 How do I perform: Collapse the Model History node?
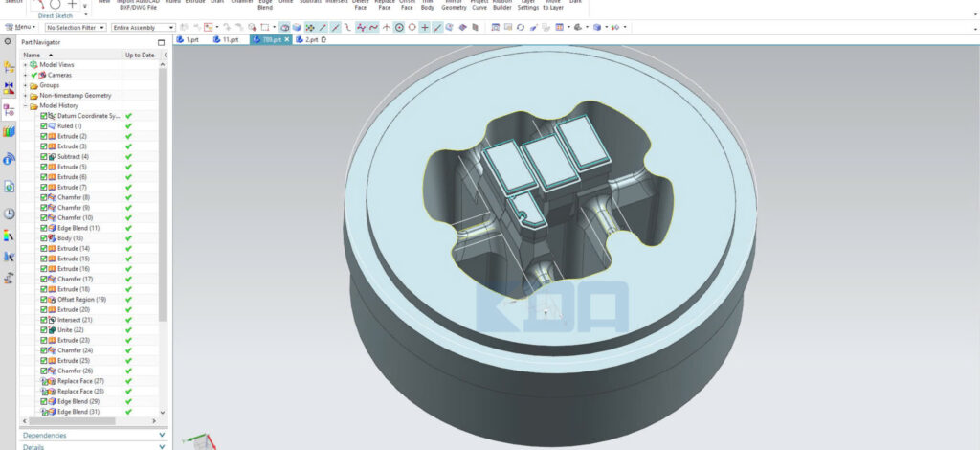tap(26, 106)
